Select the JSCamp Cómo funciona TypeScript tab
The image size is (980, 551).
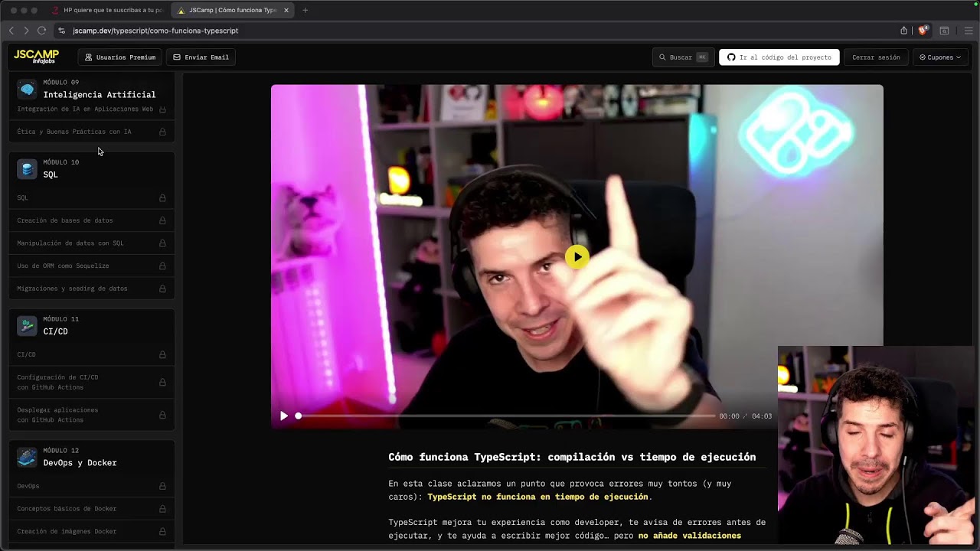pos(232,10)
